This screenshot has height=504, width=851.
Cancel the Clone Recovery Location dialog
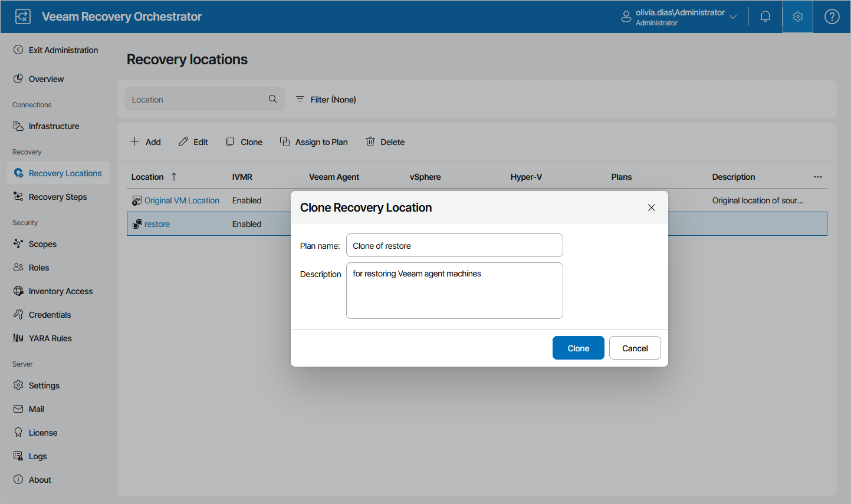coord(635,348)
